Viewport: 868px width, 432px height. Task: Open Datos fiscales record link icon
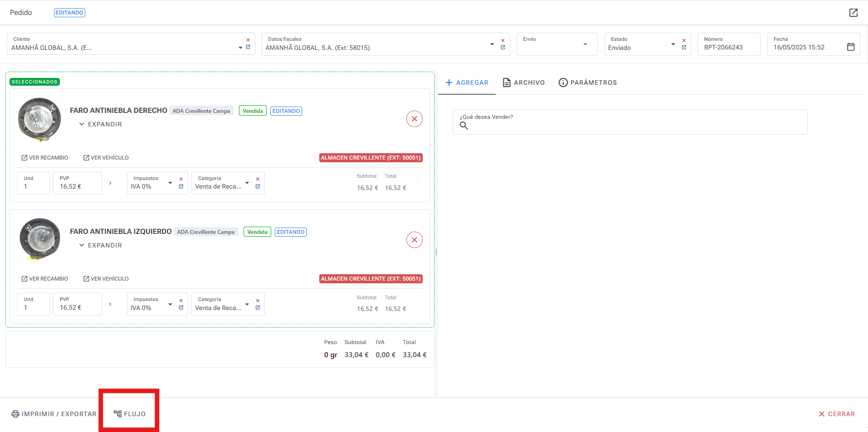tap(502, 48)
